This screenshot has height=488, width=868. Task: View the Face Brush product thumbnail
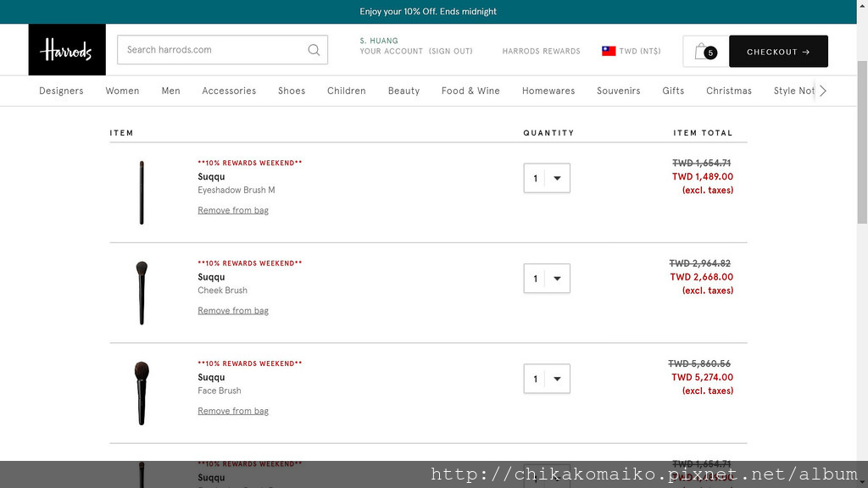tap(142, 393)
